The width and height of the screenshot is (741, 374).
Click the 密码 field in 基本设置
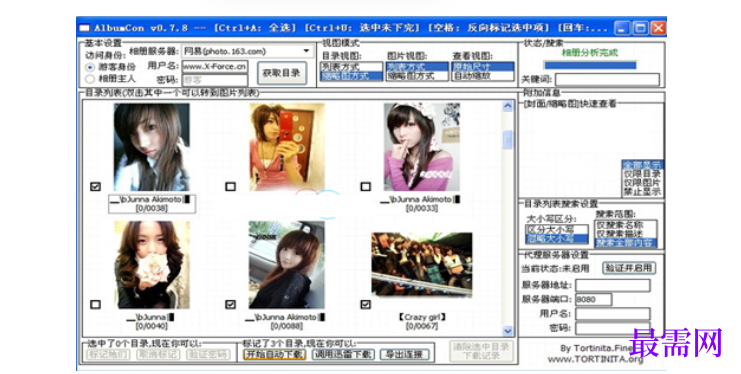click(215, 80)
